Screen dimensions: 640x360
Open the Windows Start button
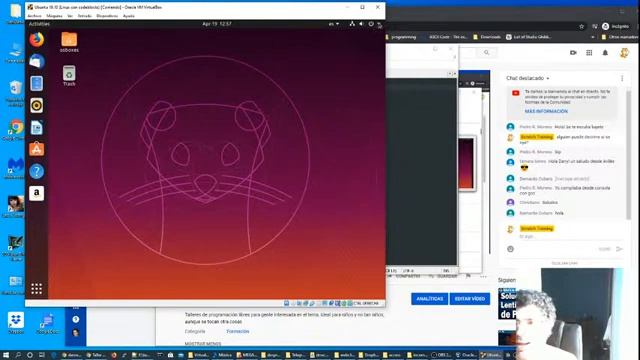[x=6, y=355]
